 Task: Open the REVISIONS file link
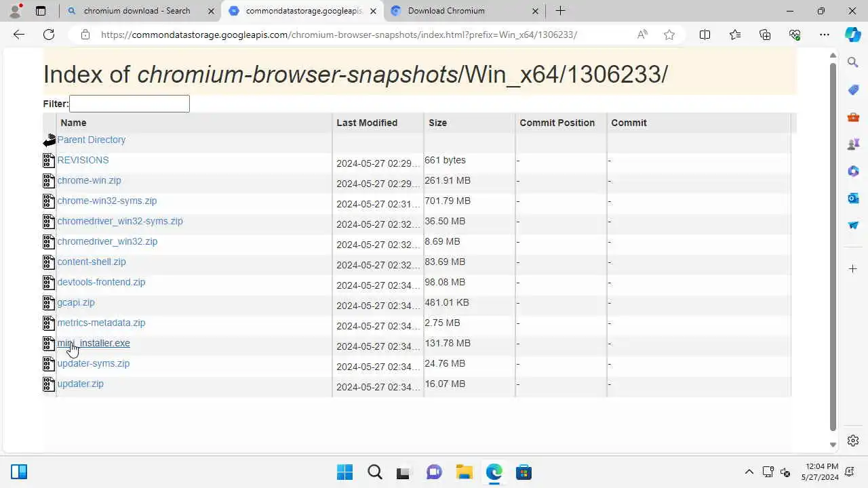click(83, 160)
